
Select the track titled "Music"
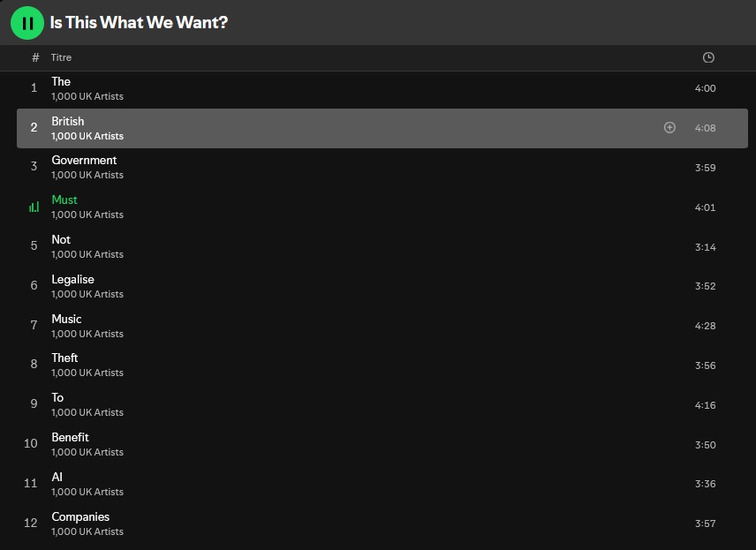[66, 319]
